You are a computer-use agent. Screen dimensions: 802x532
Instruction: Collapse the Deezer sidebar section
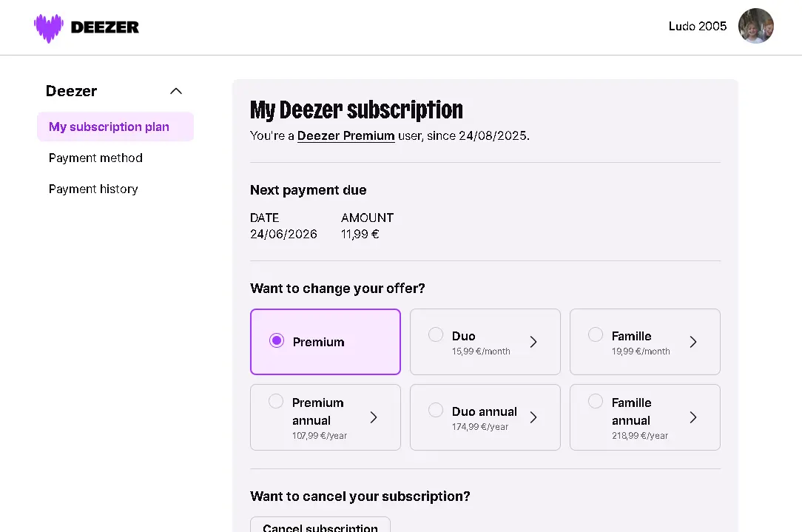tap(176, 91)
